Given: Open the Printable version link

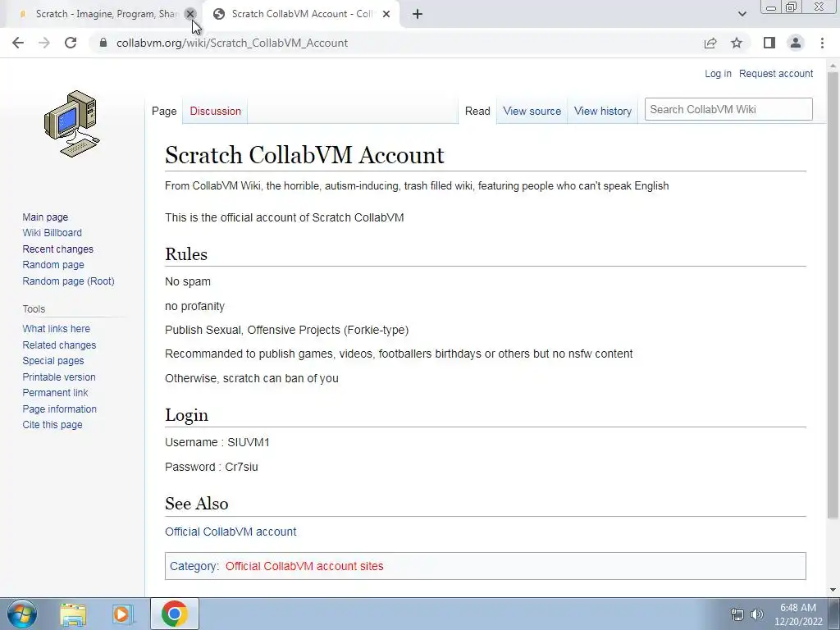Looking at the screenshot, I should (x=59, y=377).
